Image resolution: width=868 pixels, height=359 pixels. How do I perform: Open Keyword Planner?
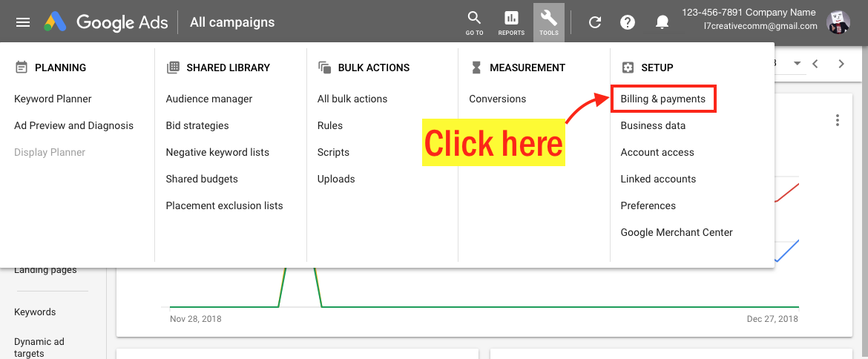pos(53,99)
